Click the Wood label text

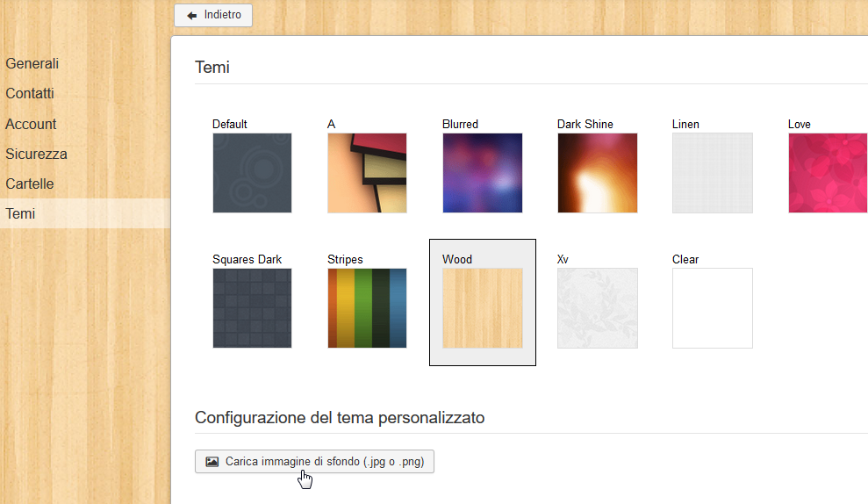(457, 259)
